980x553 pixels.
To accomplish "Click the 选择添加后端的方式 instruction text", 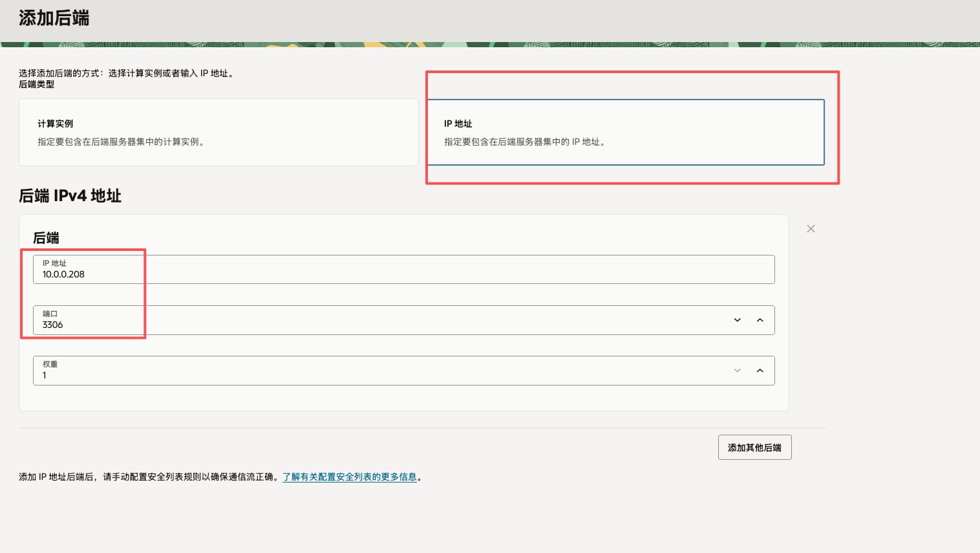I will pyautogui.click(x=127, y=74).
